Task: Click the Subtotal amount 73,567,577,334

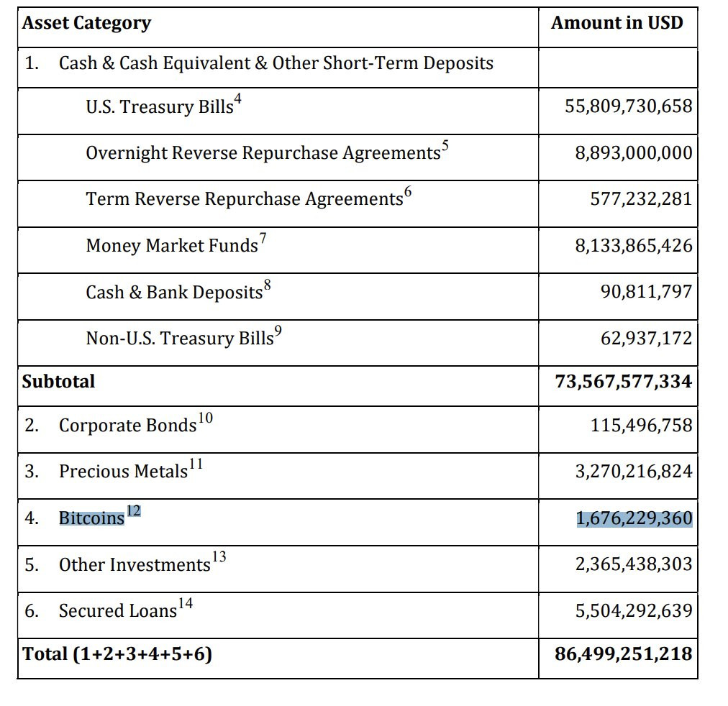Action: click(x=624, y=381)
